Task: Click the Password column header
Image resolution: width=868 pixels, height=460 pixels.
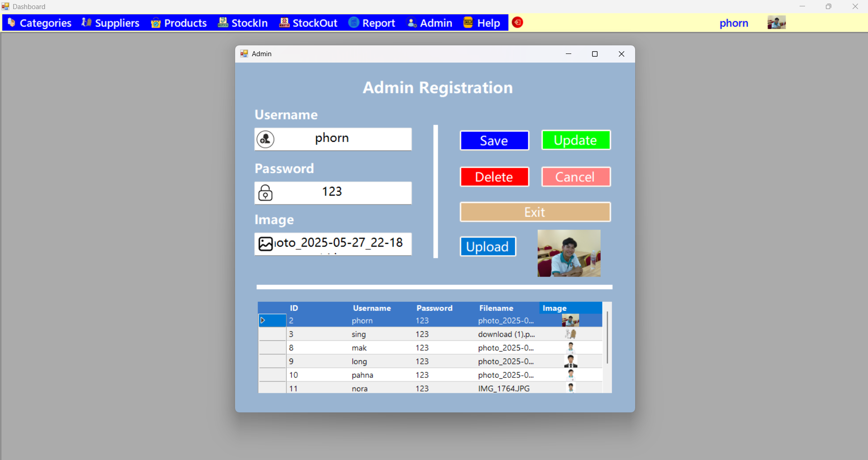Action: click(434, 308)
